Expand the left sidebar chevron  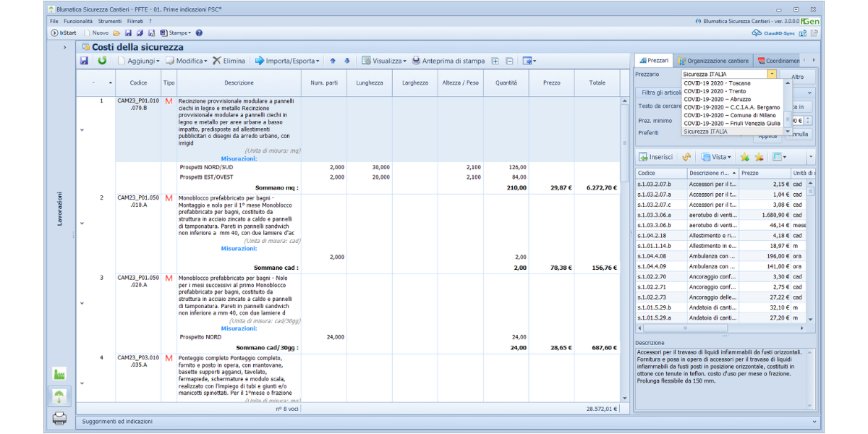tap(64, 48)
